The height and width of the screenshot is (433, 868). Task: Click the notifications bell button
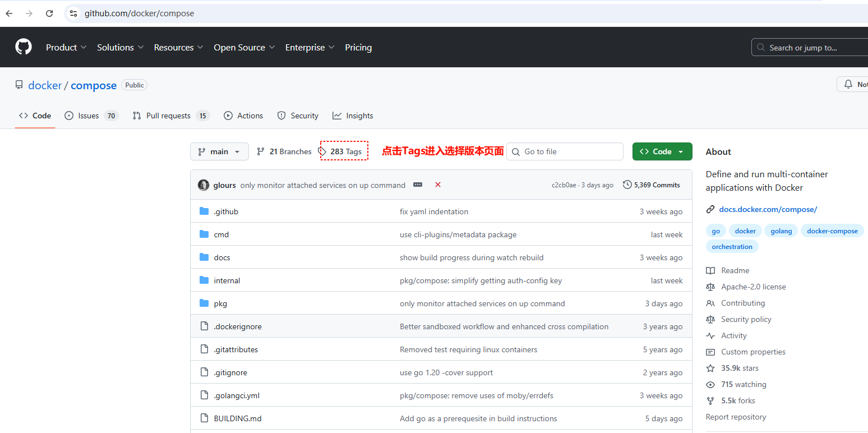tap(852, 84)
